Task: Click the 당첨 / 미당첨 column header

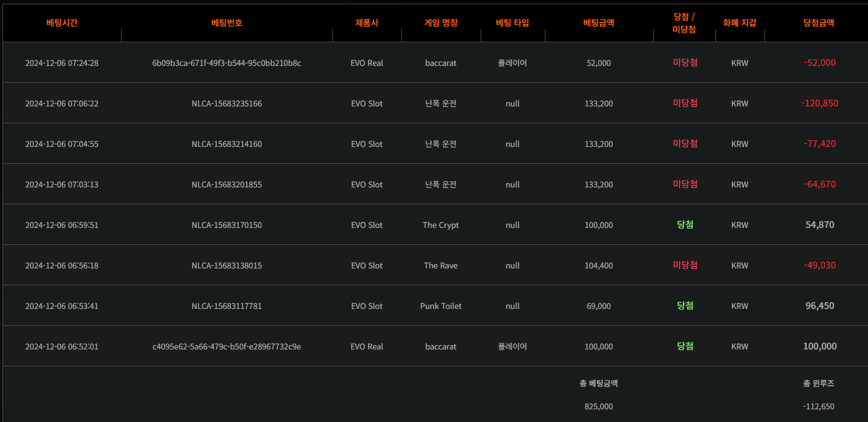Action: pos(685,23)
